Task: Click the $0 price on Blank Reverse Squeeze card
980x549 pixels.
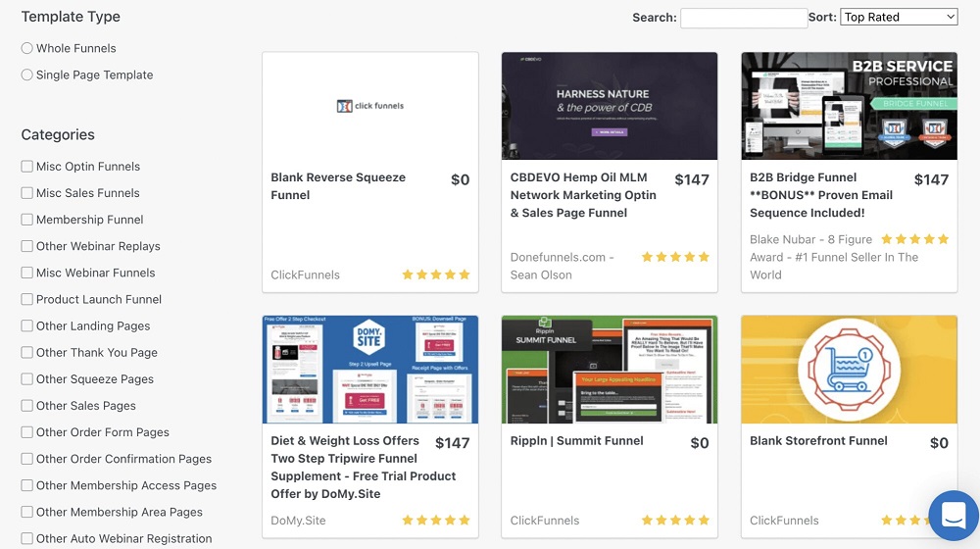Action: coord(460,180)
